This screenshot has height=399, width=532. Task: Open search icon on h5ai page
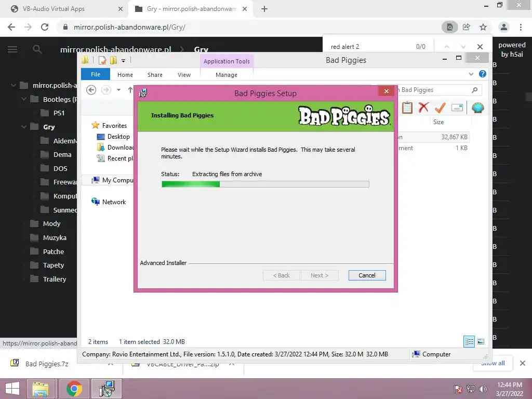point(37,49)
